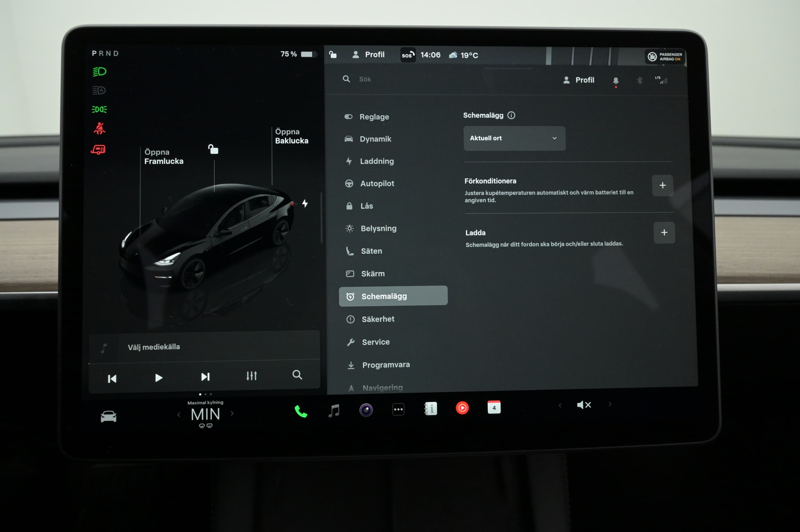Toggle the car unlock padlock icon
This screenshot has width=800, height=532.
coord(213,149)
